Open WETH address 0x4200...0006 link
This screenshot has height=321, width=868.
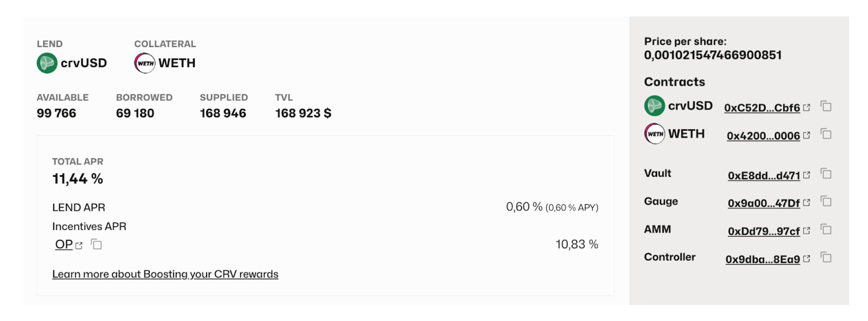(763, 136)
